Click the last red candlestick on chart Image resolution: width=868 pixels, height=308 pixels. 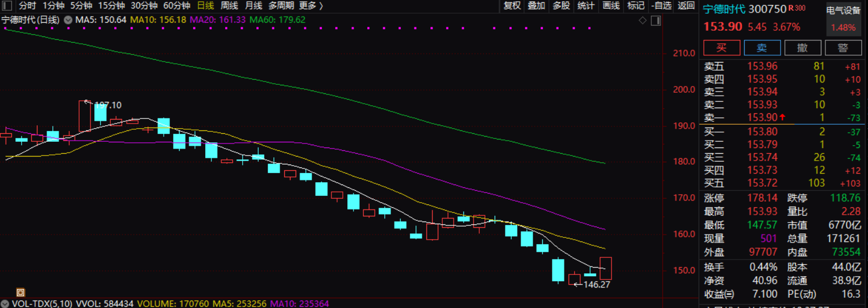point(605,268)
